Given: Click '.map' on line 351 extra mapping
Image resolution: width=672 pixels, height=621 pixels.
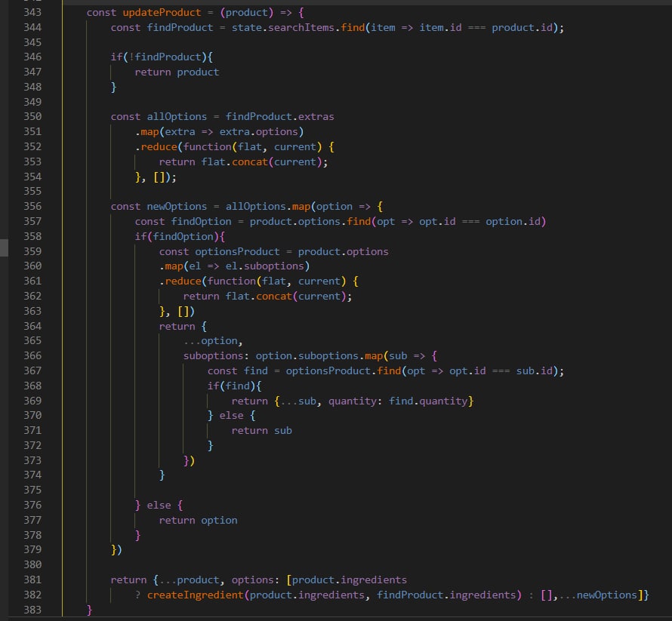Looking at the screenshot, I should (147, 131).
